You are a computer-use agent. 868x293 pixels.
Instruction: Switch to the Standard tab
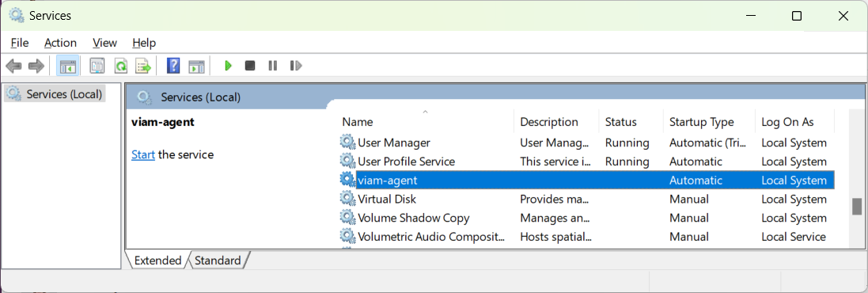tap(218, 261)
